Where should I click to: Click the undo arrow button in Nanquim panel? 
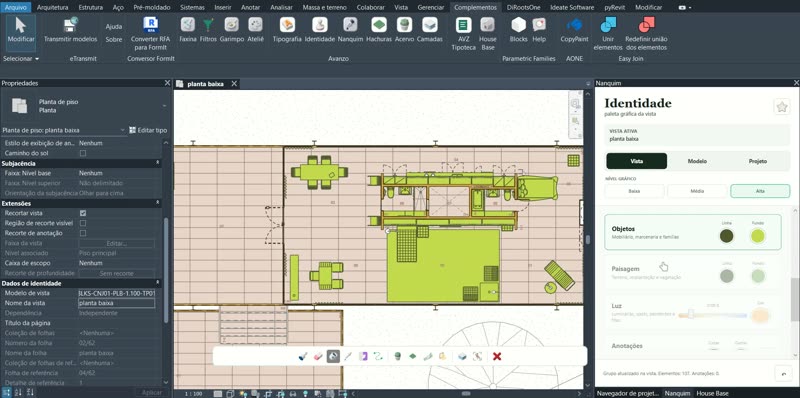click(783, 374)
